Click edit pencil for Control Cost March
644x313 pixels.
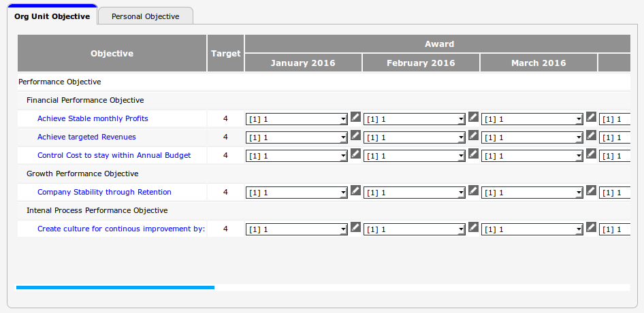point(591,154)
